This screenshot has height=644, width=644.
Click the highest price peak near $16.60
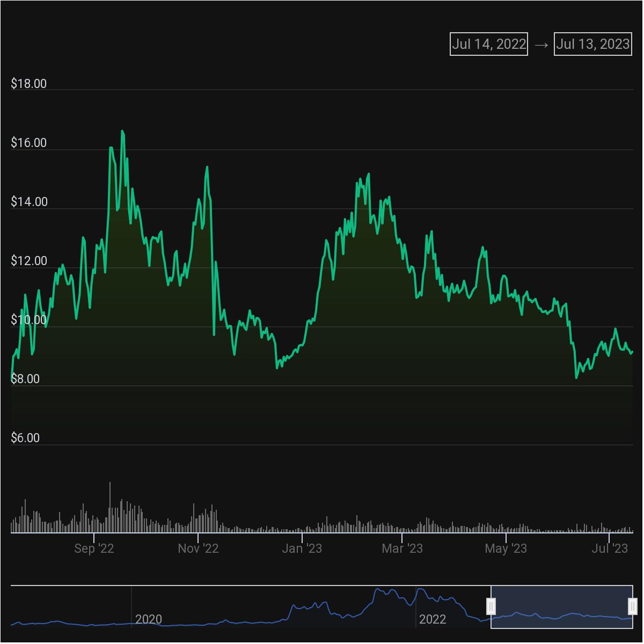click(x=122, y=131)
